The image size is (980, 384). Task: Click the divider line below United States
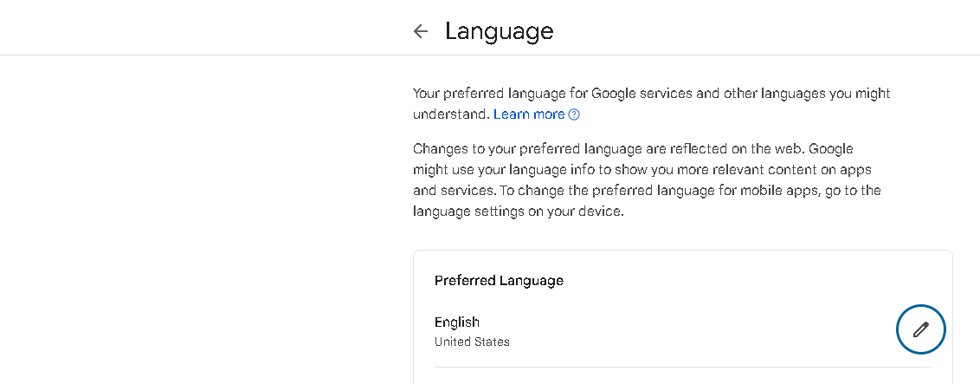[682, 368]
